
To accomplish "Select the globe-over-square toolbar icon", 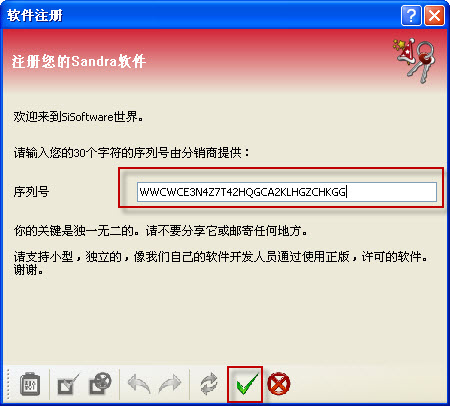I will (100, 383).
